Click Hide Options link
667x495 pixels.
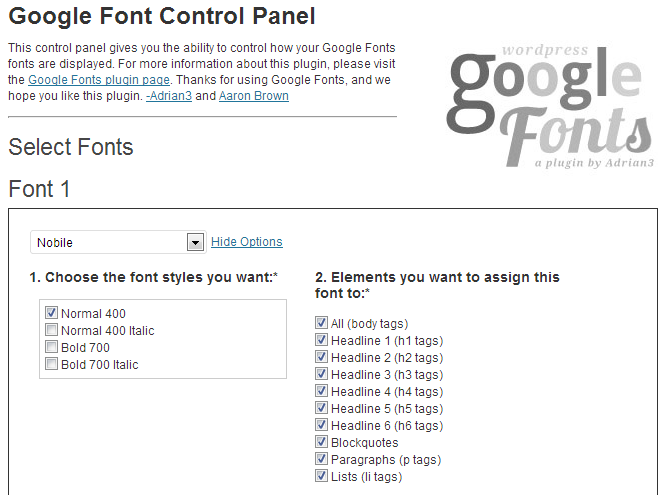[x=247, y=242]
